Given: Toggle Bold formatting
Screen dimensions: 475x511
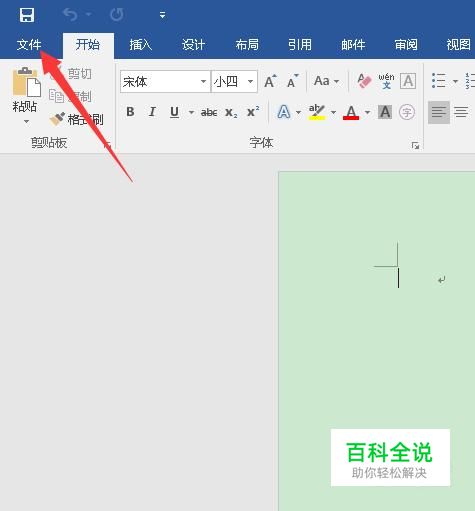Looking at the screenshot, I should click(130, 112).
